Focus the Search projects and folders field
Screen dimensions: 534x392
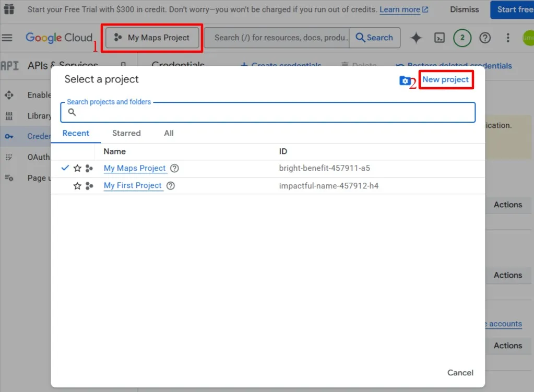[x=268, y=112]
